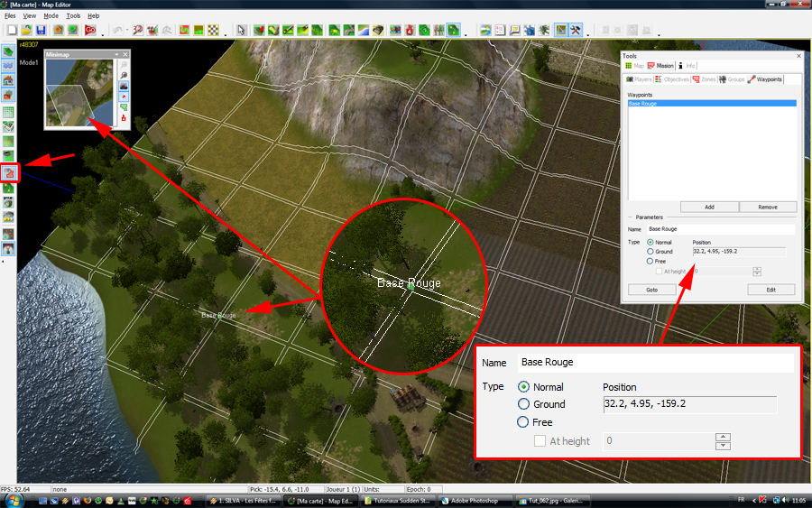
Task: Toggle the red arrow icon on the minimap
Action: click(x=124, y=97)
